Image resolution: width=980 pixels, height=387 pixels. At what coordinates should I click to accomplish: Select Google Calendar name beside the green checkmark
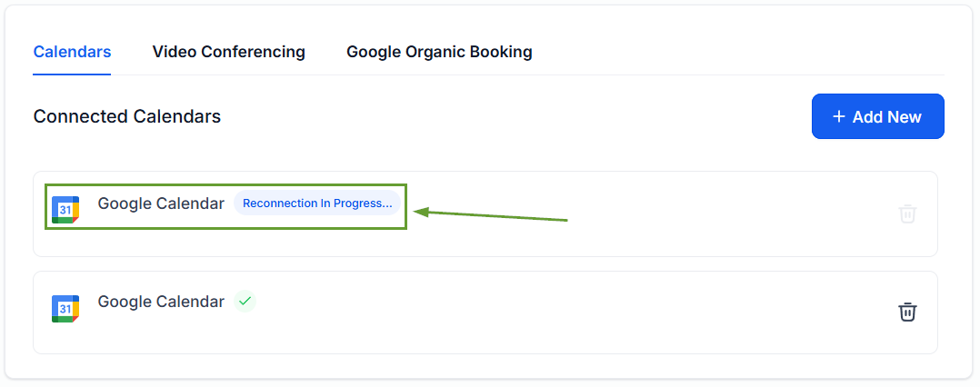161,302
